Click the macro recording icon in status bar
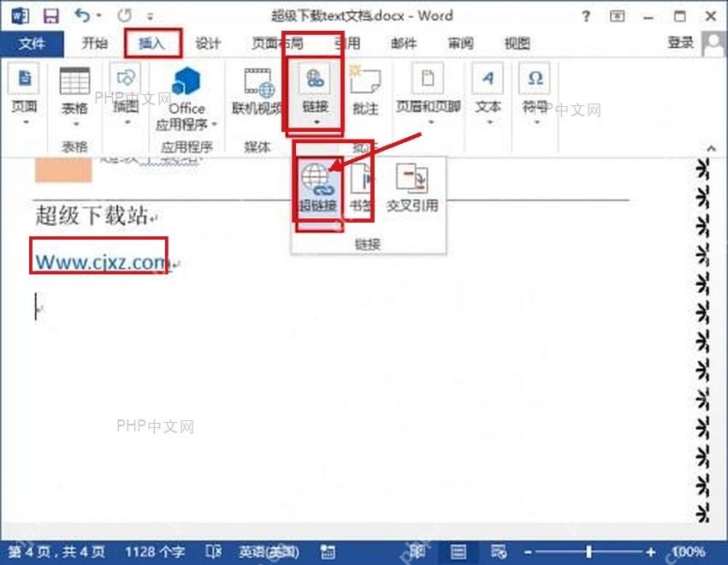This screenshot has width=728, height=565. tap(328, 552)
